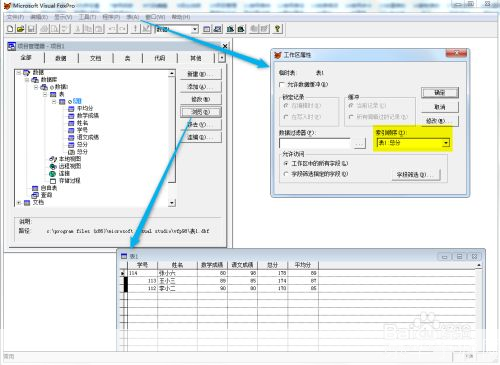
Task: Click the New file toolbar icon
Action: pos(10,29)
